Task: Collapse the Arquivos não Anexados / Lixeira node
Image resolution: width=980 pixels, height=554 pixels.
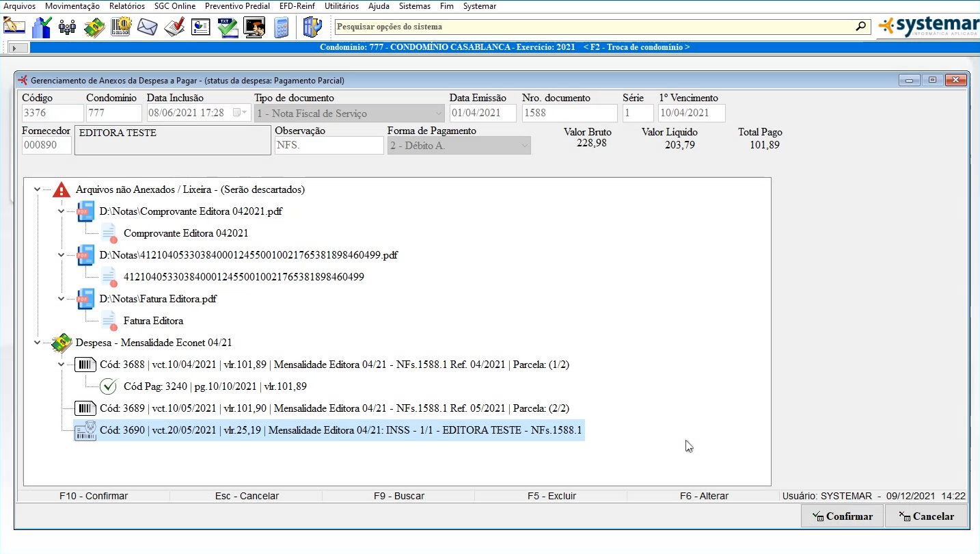Action: (x=37, y=189)
